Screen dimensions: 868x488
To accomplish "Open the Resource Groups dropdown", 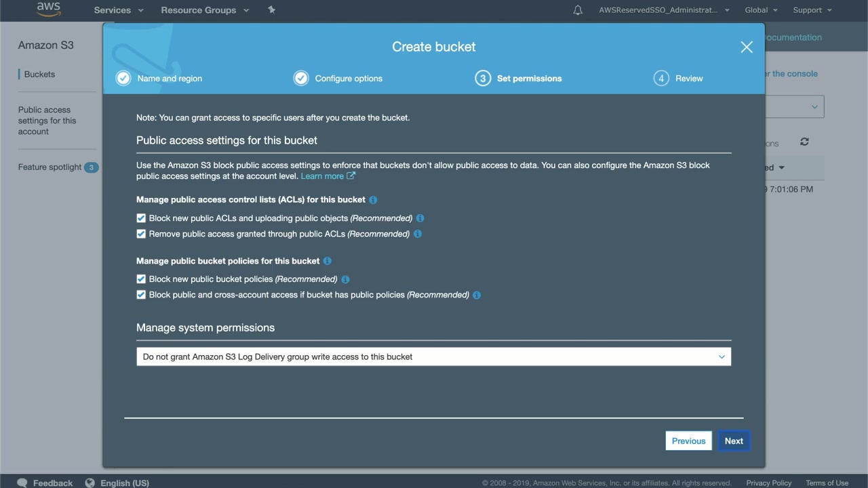I will [205, 10].
